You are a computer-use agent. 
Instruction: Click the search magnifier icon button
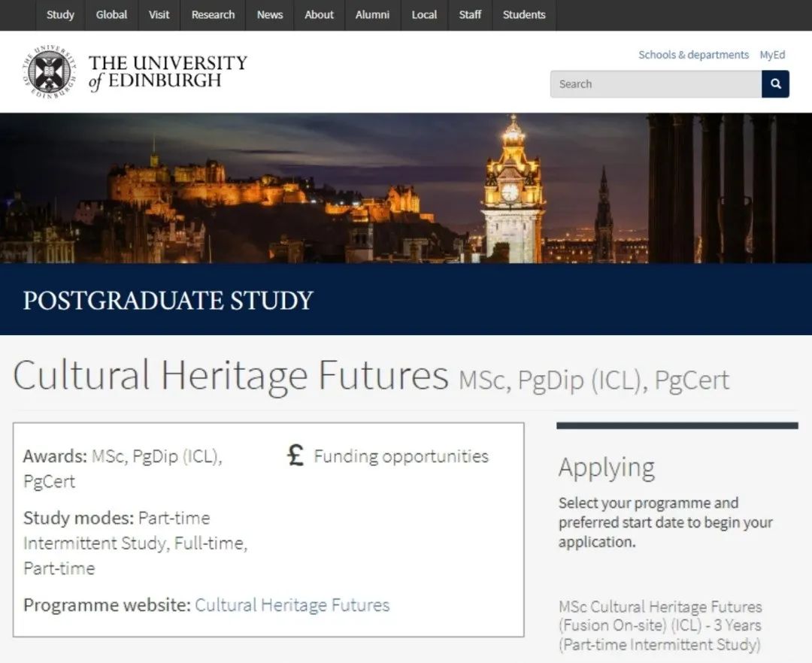pos(775,84)
